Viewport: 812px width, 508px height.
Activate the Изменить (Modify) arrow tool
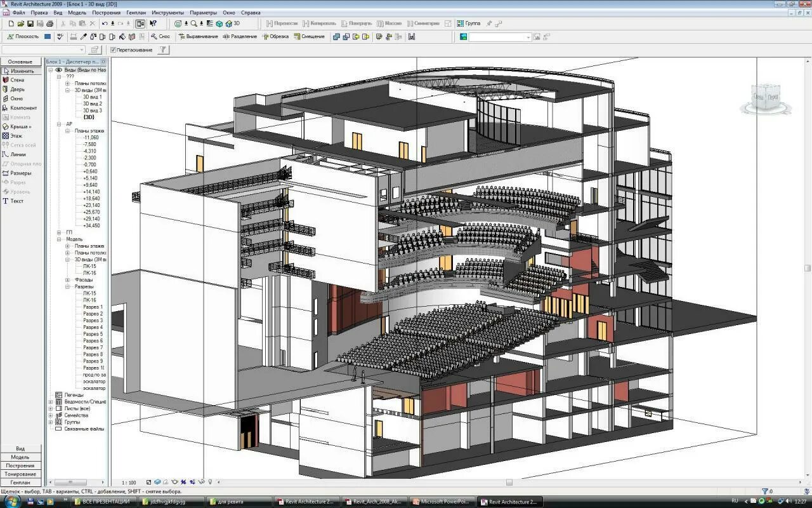coord(22,70)
